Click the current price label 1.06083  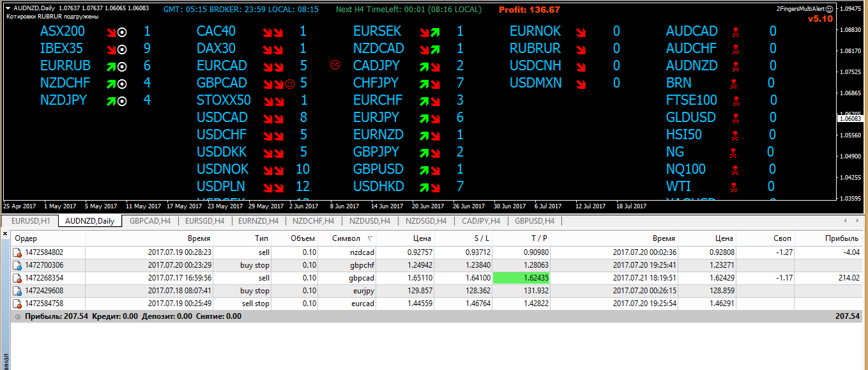[851, 118]
